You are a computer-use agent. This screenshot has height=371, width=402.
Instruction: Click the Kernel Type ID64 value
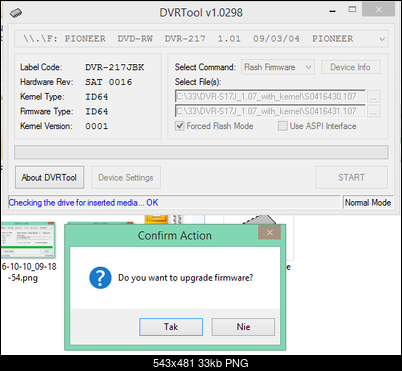(97, 97)
